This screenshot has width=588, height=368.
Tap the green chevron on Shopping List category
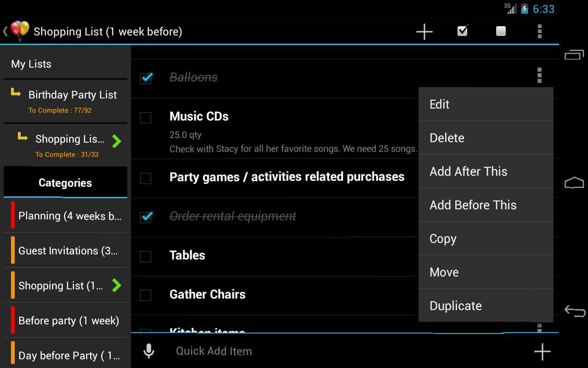pyautogui.click(x=117, y=285)
